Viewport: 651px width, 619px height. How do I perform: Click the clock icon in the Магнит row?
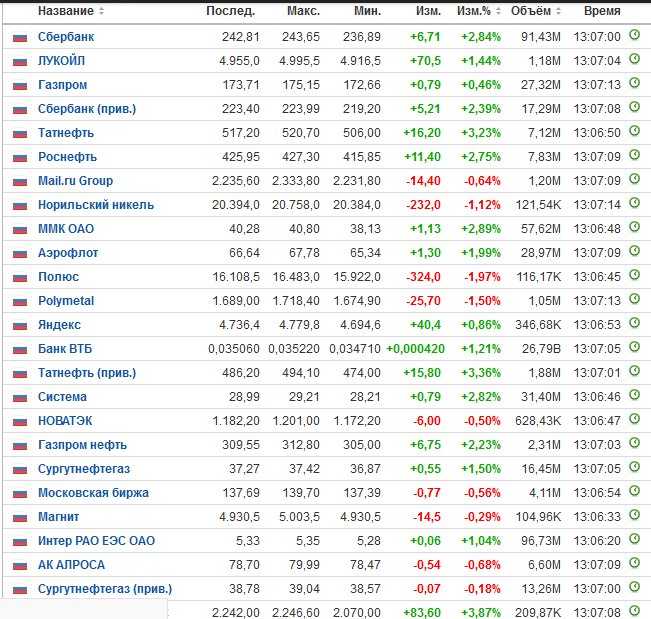634,514
